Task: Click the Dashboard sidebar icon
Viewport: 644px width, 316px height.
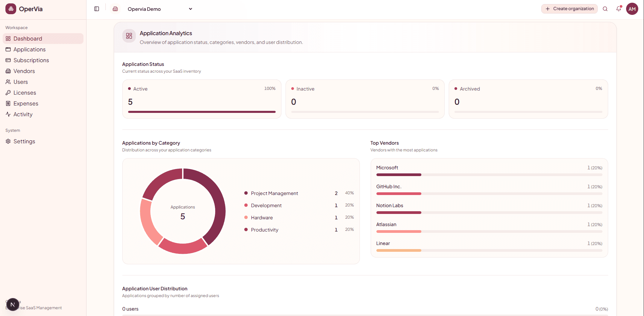Action: pyautogui.click(x=8, y=39)
